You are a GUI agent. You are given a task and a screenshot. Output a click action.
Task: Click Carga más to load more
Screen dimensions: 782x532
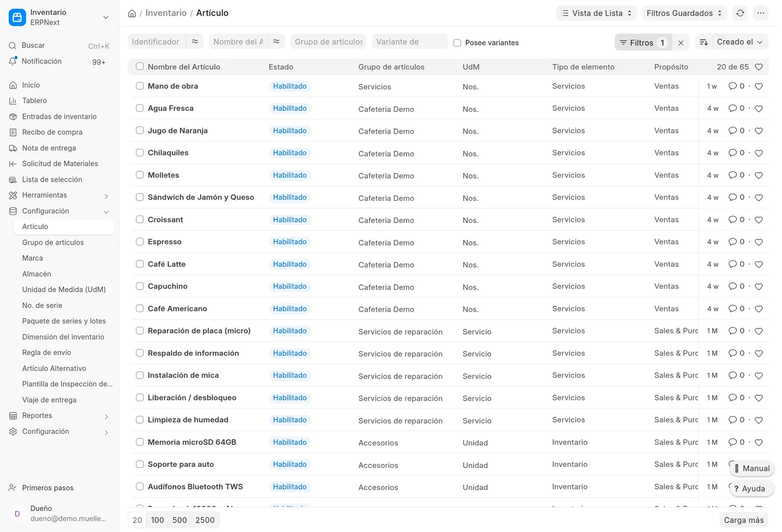(743, 520)
